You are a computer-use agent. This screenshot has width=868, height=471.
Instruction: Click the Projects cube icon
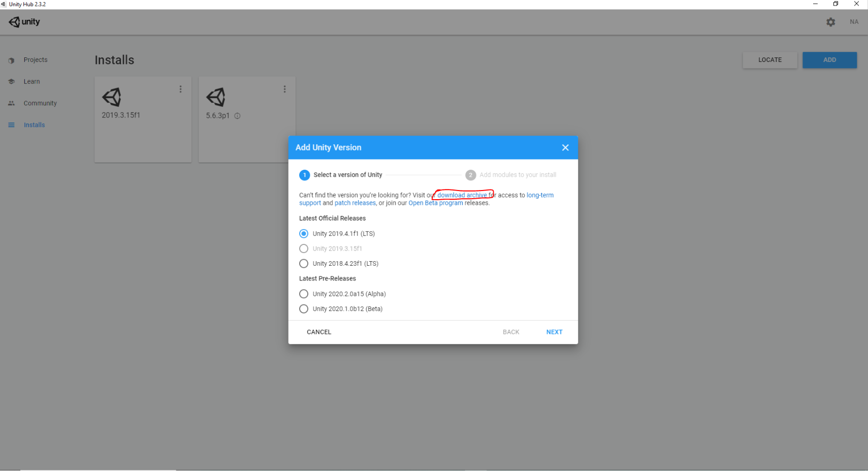coord(11,60)
